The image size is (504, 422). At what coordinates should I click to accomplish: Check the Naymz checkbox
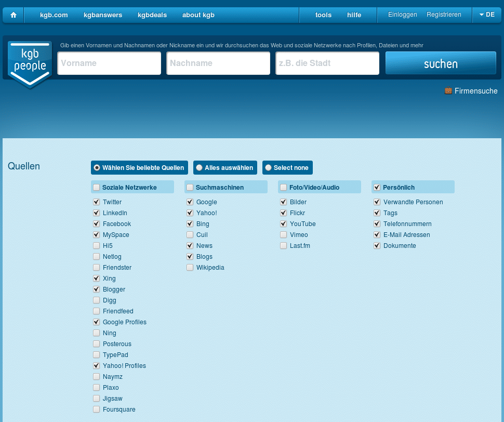97,377
